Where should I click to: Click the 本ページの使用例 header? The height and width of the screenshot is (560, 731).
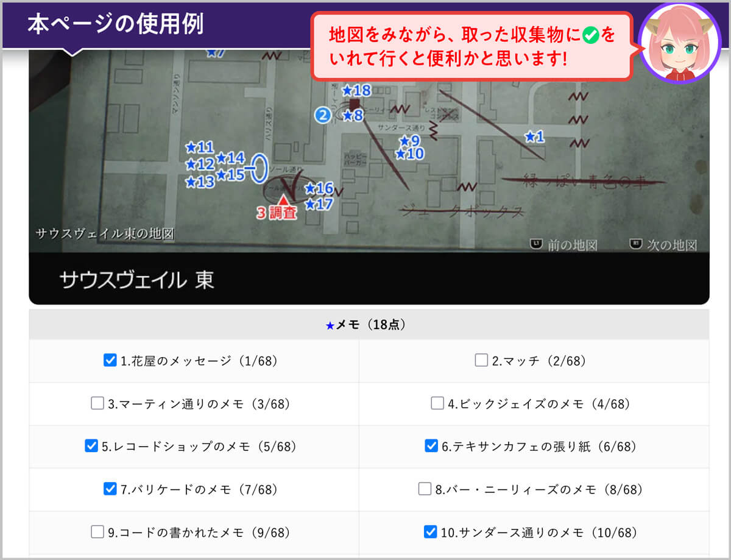coord(115,23)
